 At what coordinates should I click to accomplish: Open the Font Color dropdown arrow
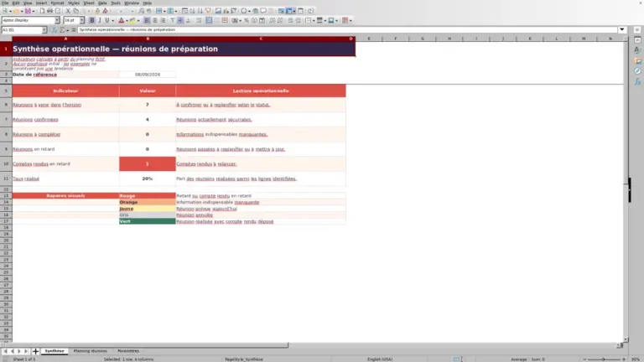click(x=127, y=20)
